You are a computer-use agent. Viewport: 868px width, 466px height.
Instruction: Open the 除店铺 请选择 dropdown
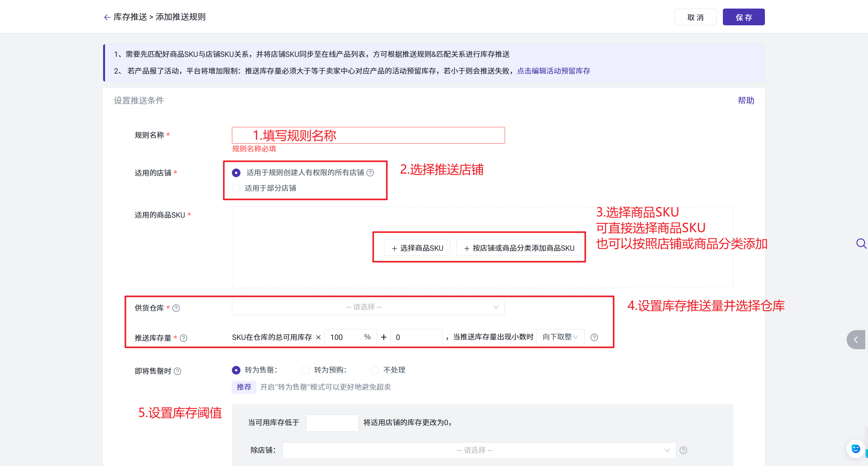pyautogui.click(x=479, y=450)
